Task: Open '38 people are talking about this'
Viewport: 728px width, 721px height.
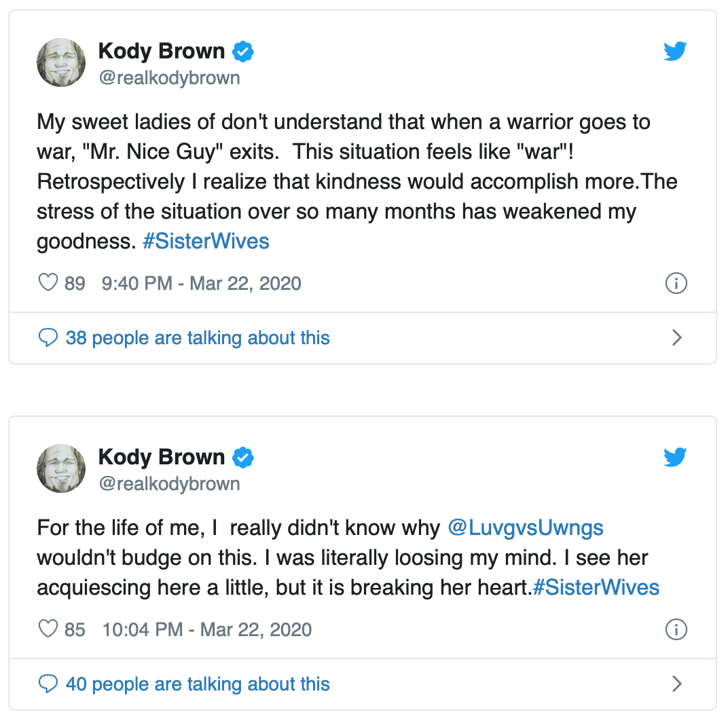Action: click(197, 338)
